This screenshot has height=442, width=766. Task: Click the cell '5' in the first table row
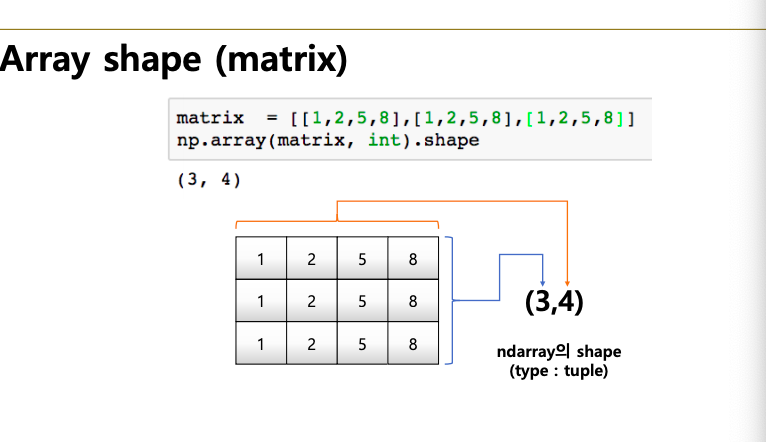tap(362, 258)
